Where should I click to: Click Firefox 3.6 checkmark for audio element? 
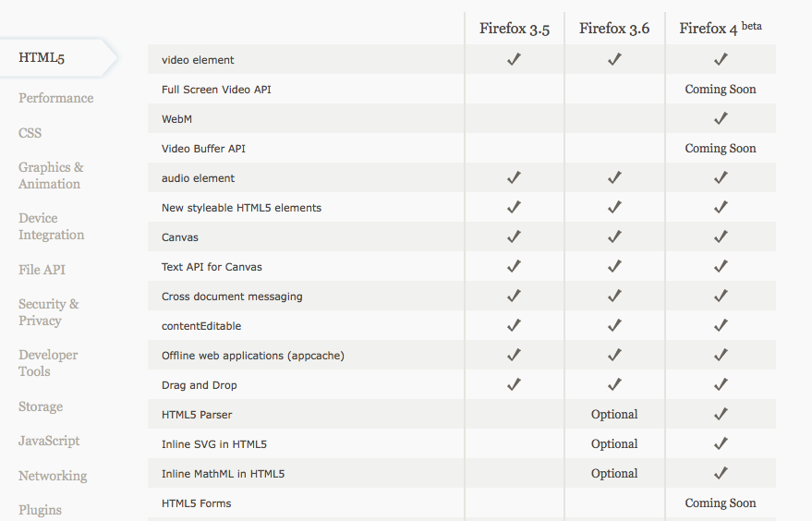pos(614,177)
